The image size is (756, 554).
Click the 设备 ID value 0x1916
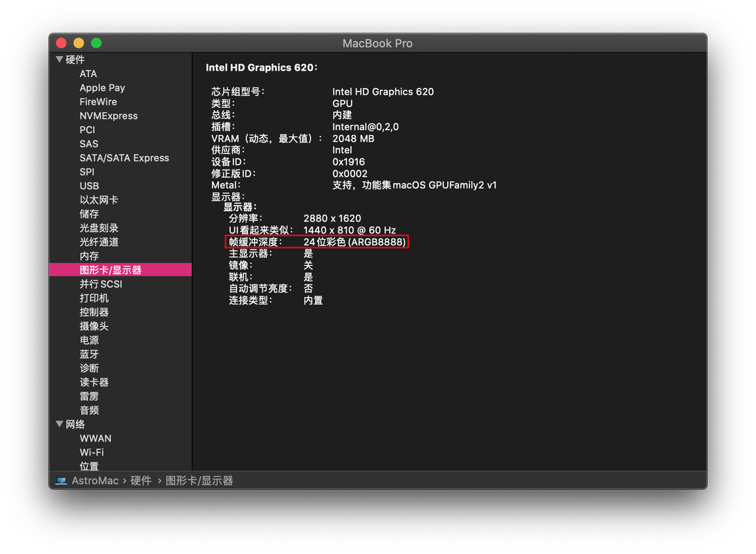coord(348,161)
